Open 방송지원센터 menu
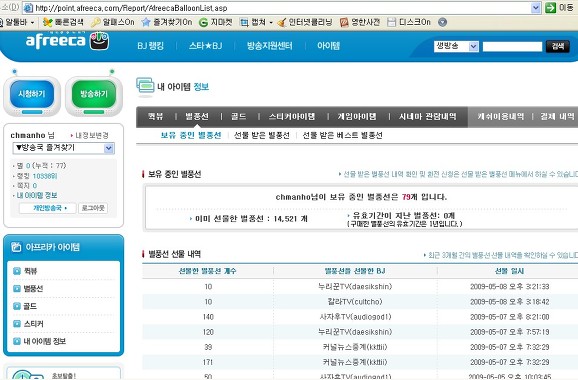578x380 pixels. (x=269, y=46)
